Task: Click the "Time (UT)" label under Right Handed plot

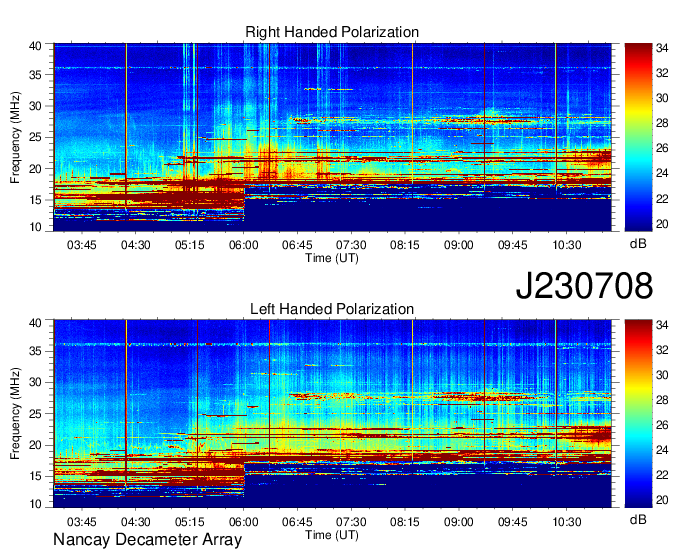Action: (x=332, y=258)
